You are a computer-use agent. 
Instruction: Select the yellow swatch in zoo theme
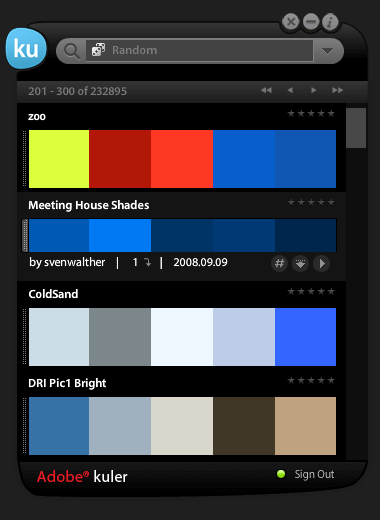59,159
